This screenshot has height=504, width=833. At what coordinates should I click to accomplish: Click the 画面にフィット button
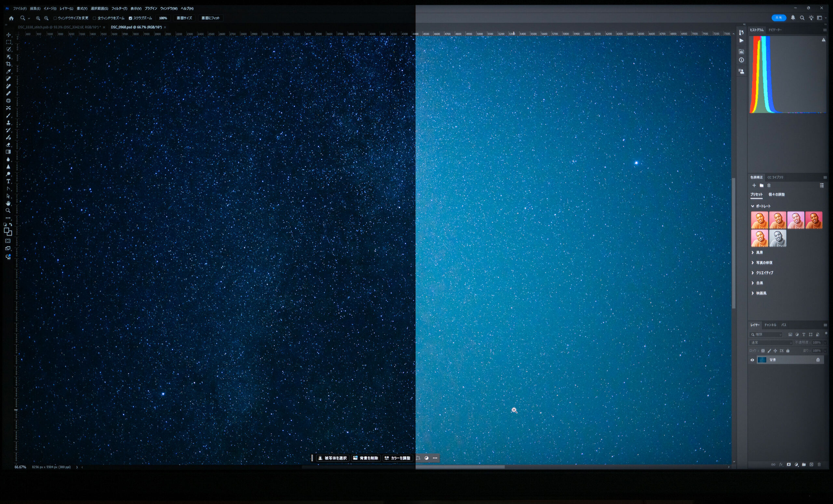point(211,18)
